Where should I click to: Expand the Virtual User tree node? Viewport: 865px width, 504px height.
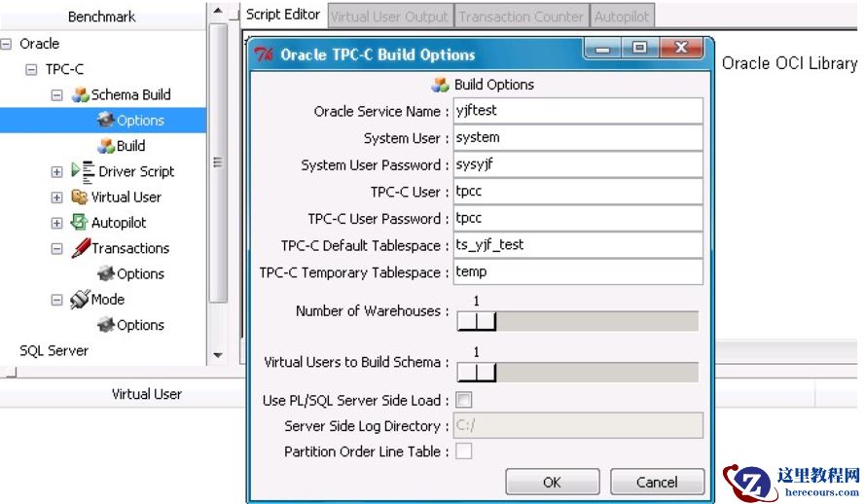tap(56, 198)
